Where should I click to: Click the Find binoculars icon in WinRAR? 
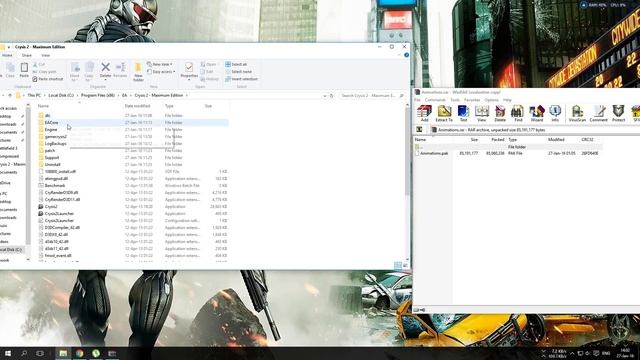point(518,113)
